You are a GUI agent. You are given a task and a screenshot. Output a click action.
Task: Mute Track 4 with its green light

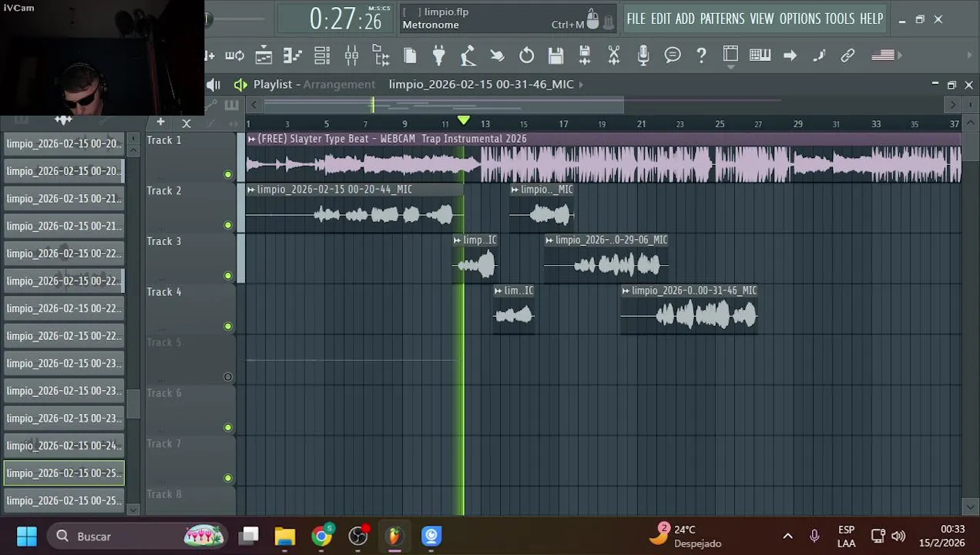tap(227, 326)
